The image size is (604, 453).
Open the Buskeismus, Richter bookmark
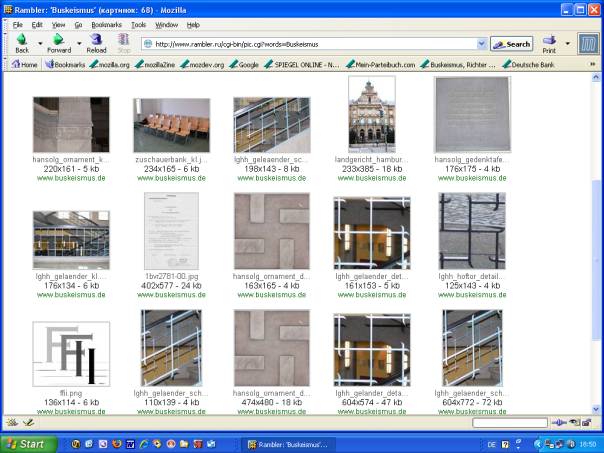click(x=458, y=65)
